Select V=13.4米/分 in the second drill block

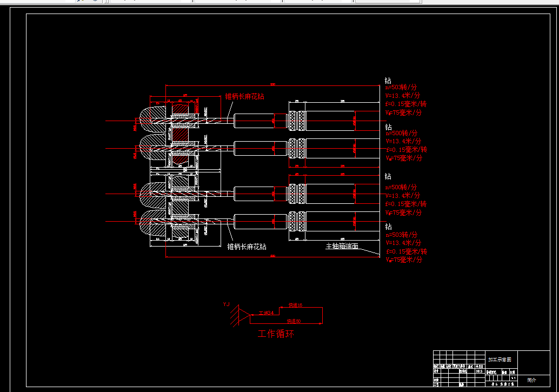coord(403,141)
